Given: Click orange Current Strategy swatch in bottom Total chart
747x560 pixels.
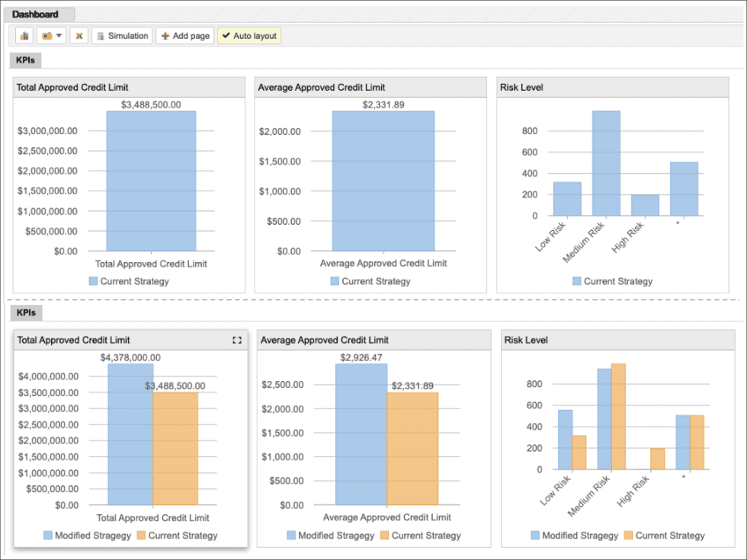Looking at the screenshot, I should tap(141, 535).
